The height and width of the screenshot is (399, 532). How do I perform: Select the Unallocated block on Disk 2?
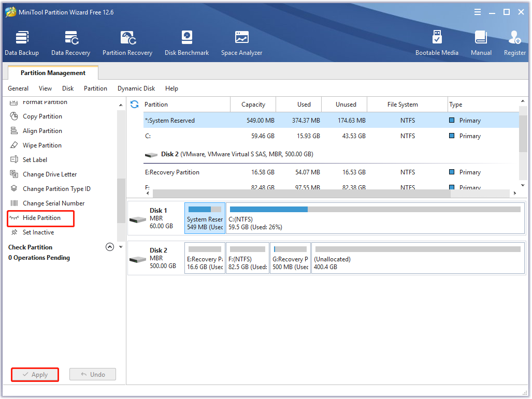pos(418,258)
